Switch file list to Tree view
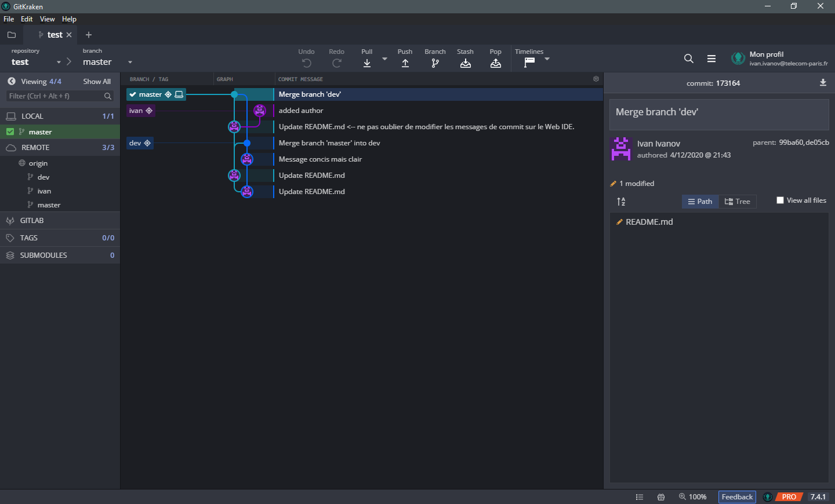835x504 pixels. pos(738,202)
